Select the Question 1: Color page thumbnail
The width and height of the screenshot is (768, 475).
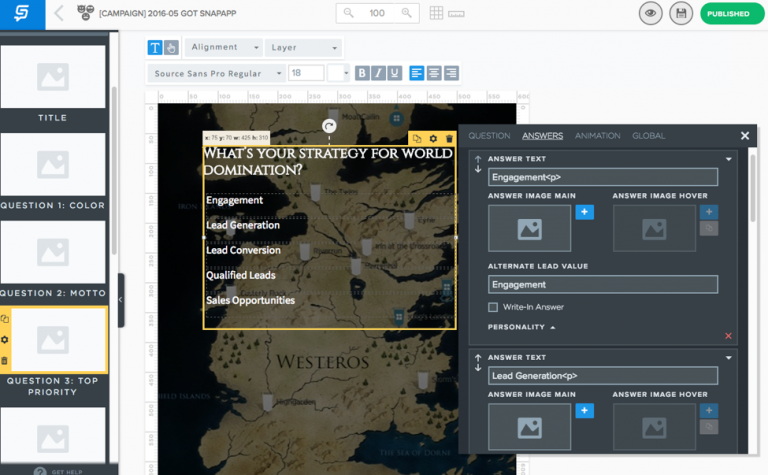tap(53, 165)
